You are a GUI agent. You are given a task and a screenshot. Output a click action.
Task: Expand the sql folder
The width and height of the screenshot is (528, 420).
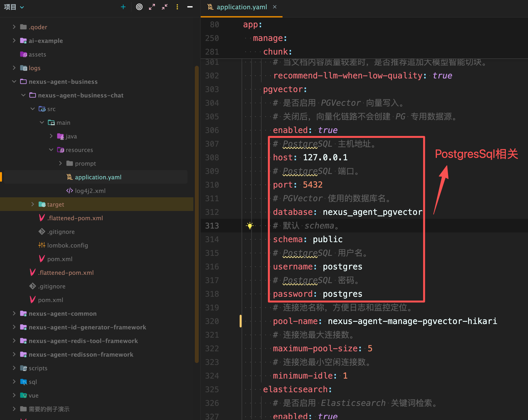(x=14, y=382)
